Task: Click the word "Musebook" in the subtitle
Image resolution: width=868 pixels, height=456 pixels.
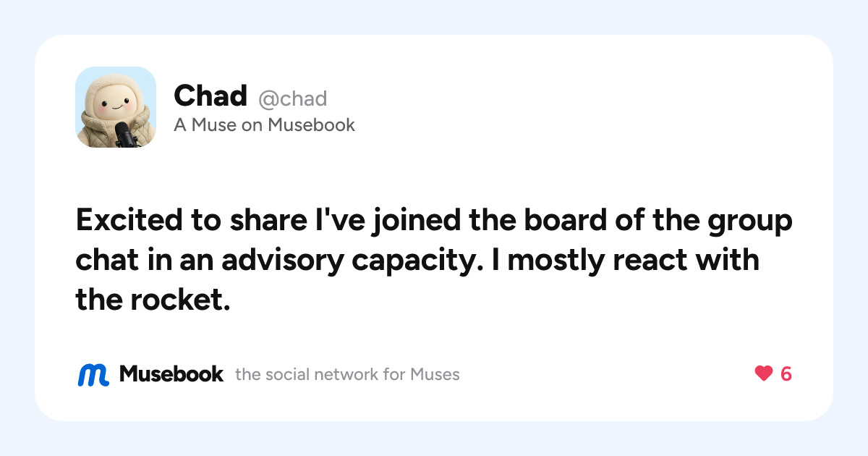Action: click(311, 125)
